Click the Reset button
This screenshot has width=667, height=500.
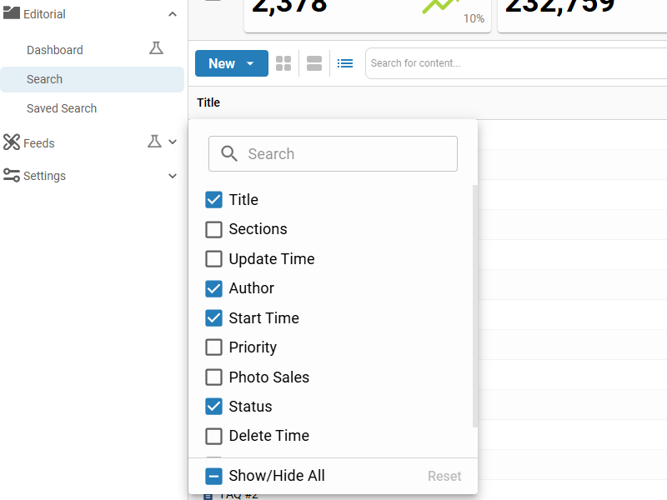point(444,476)
